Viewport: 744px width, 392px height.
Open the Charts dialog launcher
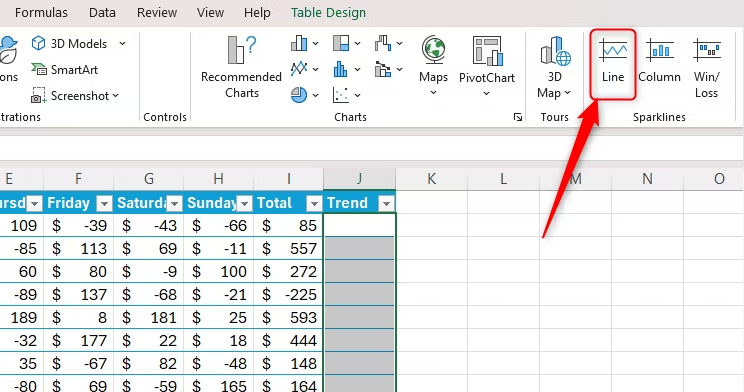coord(518,117)
